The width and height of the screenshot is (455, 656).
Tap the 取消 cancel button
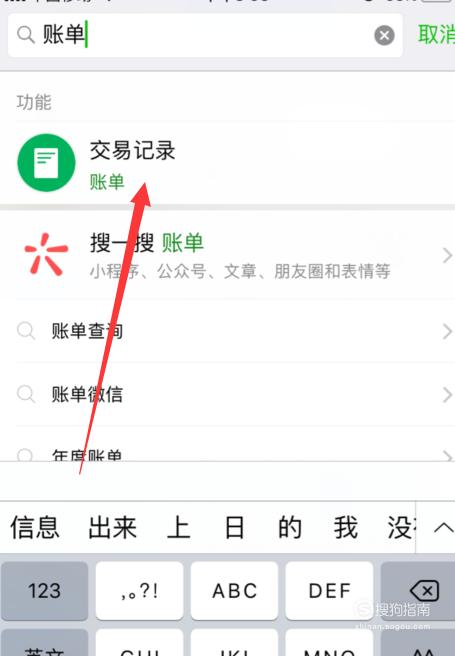click(436, 34)
